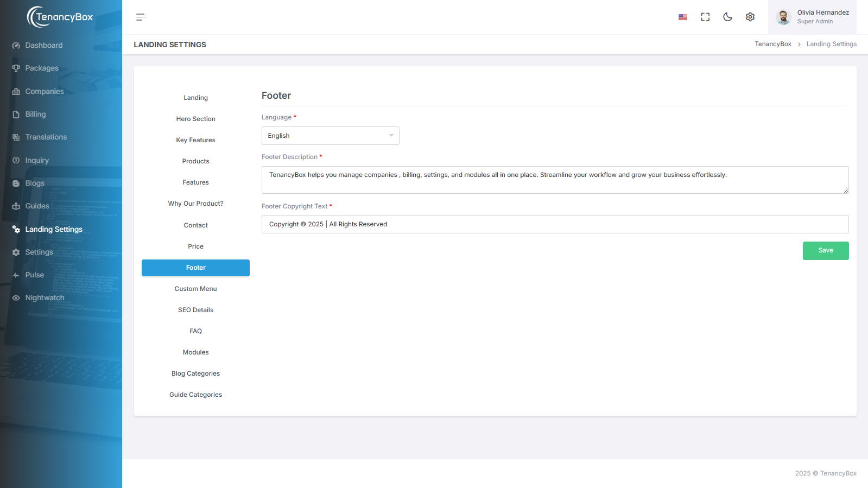Open the Custom Menu tab
The width and height of the screenshot is (868, 488).
(195, 289)
